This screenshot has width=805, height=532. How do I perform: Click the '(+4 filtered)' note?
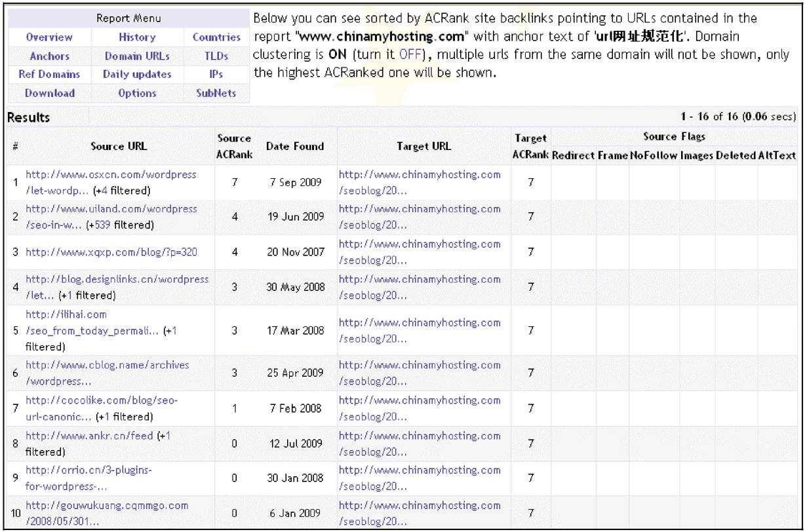point(122,191)
